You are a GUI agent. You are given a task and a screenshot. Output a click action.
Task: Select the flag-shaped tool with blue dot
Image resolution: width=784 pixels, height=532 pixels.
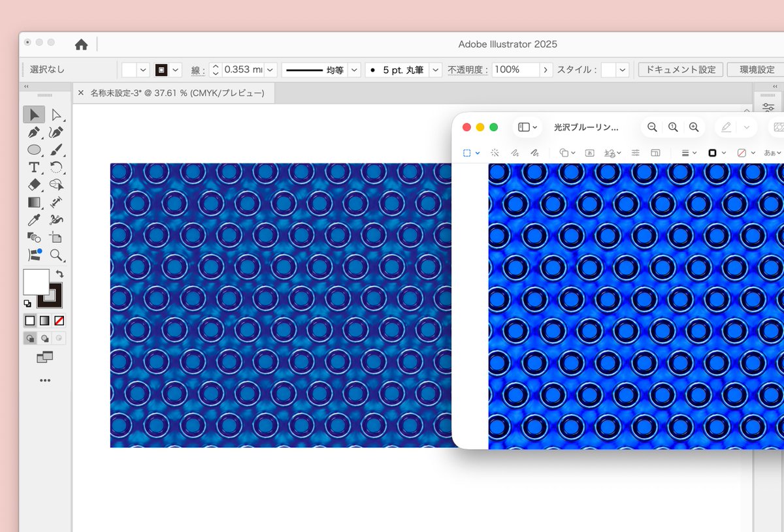[34, 255]
